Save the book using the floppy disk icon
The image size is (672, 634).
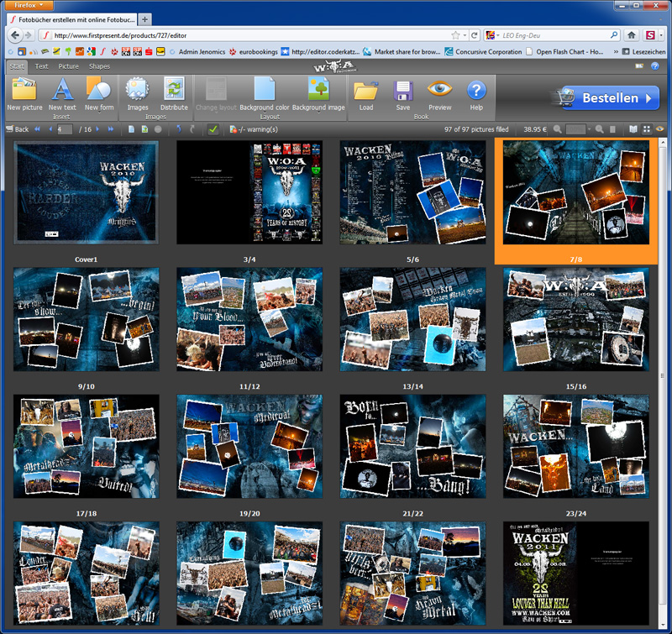(403, 94)
